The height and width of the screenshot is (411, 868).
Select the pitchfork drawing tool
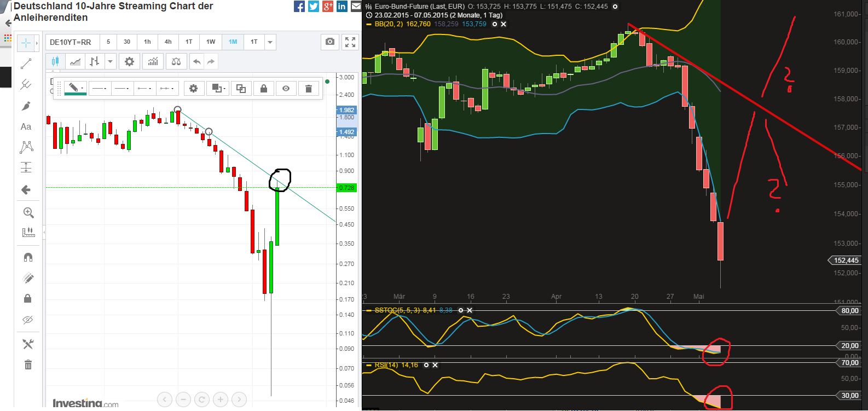[x=26, y=84]
